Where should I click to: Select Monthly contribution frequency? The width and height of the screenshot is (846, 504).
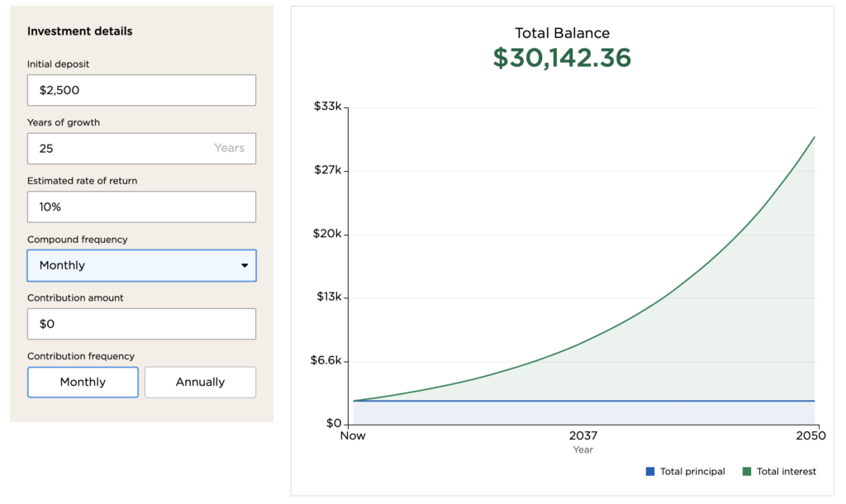83,383
